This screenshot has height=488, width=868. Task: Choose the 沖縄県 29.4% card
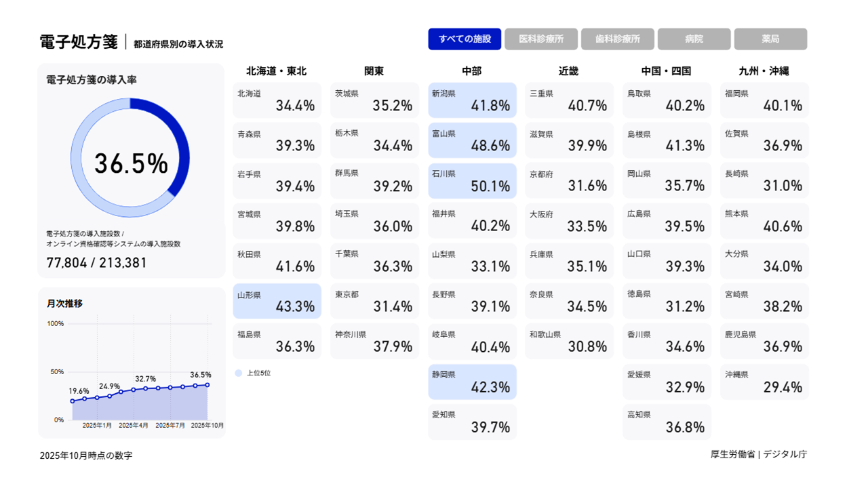click(x=764, y=382)
